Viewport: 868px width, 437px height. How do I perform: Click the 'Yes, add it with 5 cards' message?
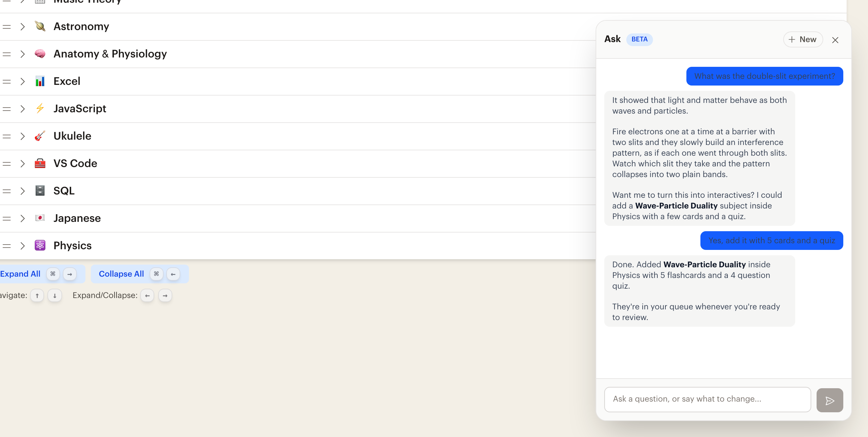click(772, 241)
